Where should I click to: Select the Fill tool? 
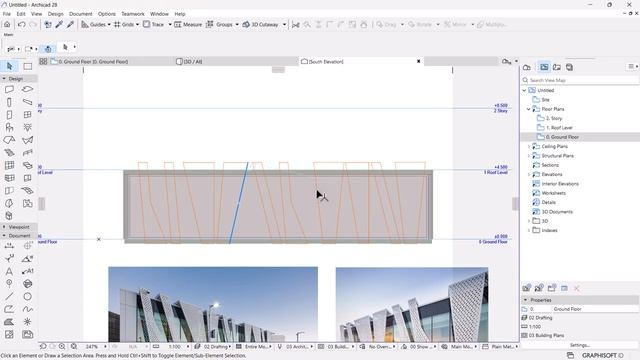tap(9, 322)
